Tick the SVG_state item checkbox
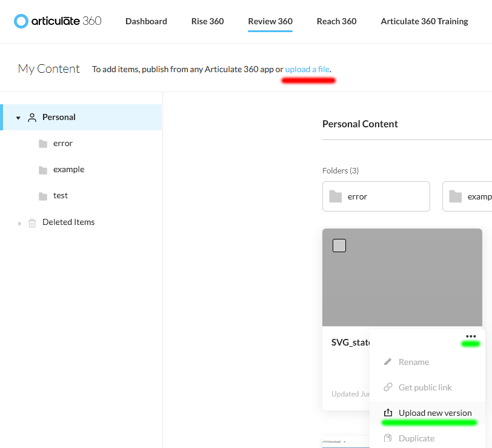492x448 pixels. click(x=339, y=246)
